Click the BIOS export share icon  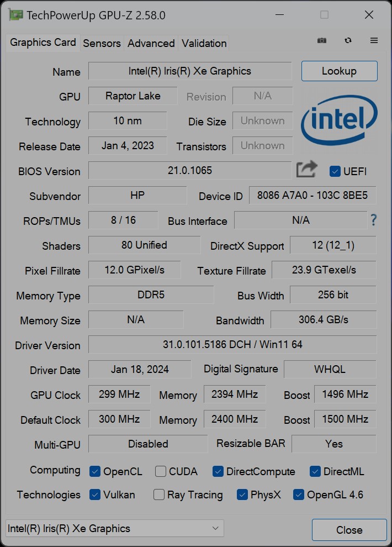click(306, 170)
